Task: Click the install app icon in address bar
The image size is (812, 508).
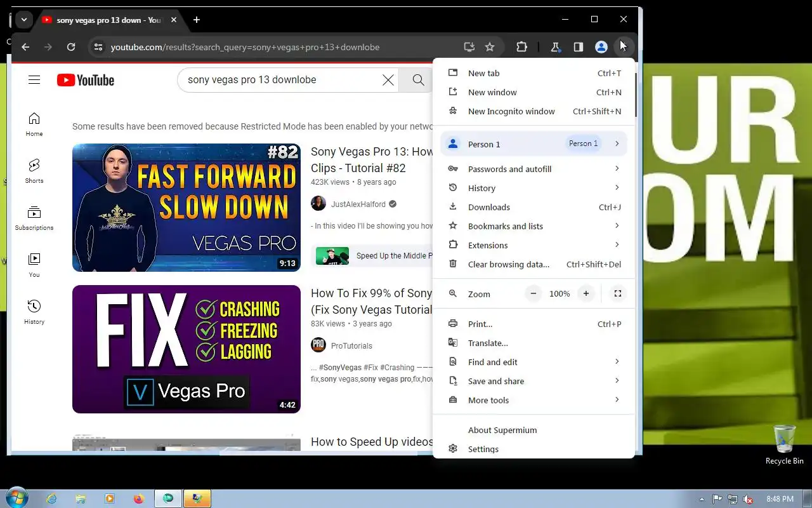Action: tap(469, 47)
